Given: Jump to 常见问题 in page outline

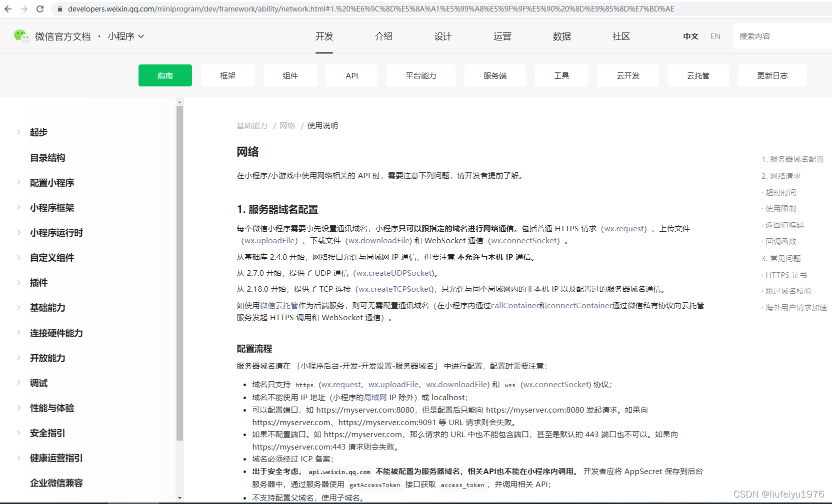Looking at the screenshot, I should [781, 259].
